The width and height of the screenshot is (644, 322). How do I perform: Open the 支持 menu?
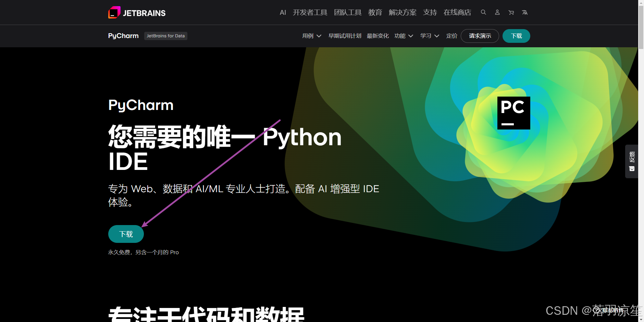[430, 13]
